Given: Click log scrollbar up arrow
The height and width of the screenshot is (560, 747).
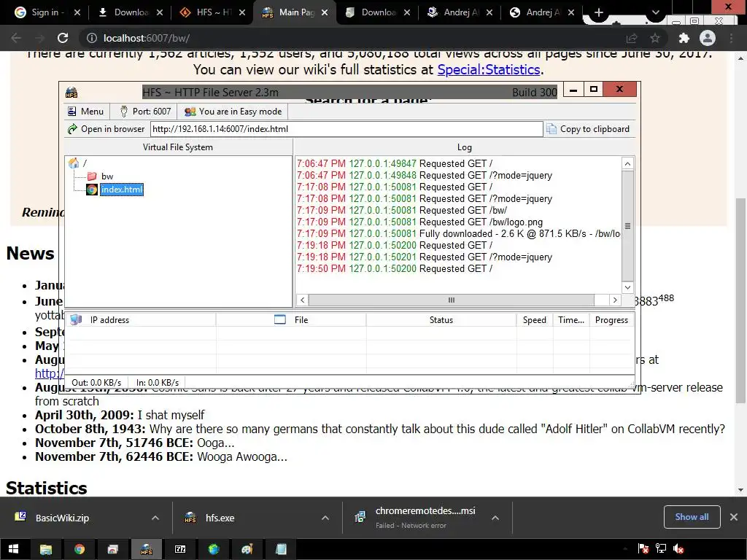Looking at the screenshot, I should pos(627,164).
